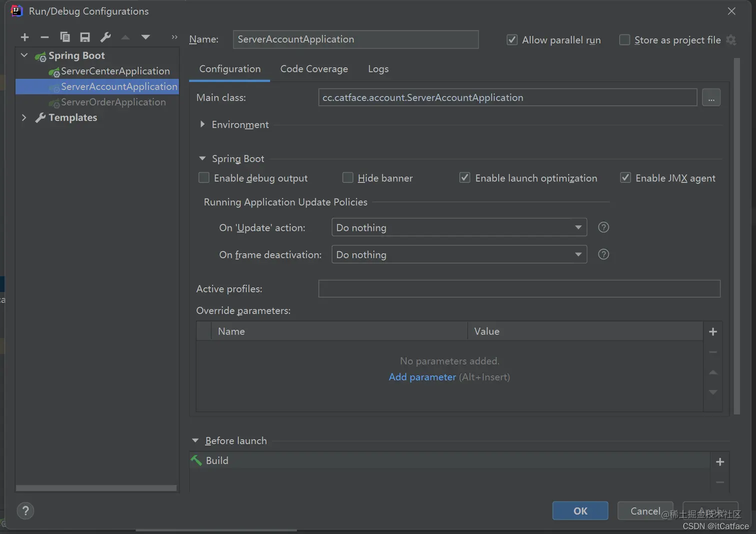Switch to Code Coverage tab

pyautogui.click(x=314, y=69)
